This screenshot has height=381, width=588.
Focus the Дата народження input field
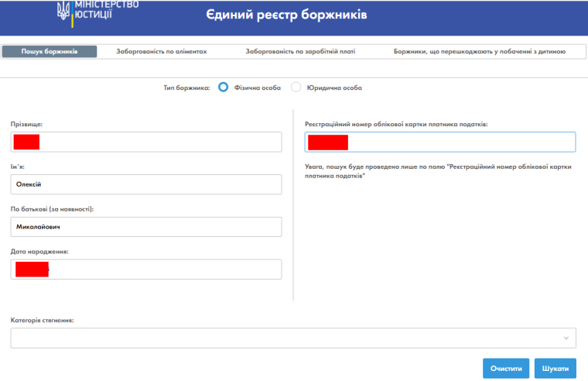tap(146, 269)
